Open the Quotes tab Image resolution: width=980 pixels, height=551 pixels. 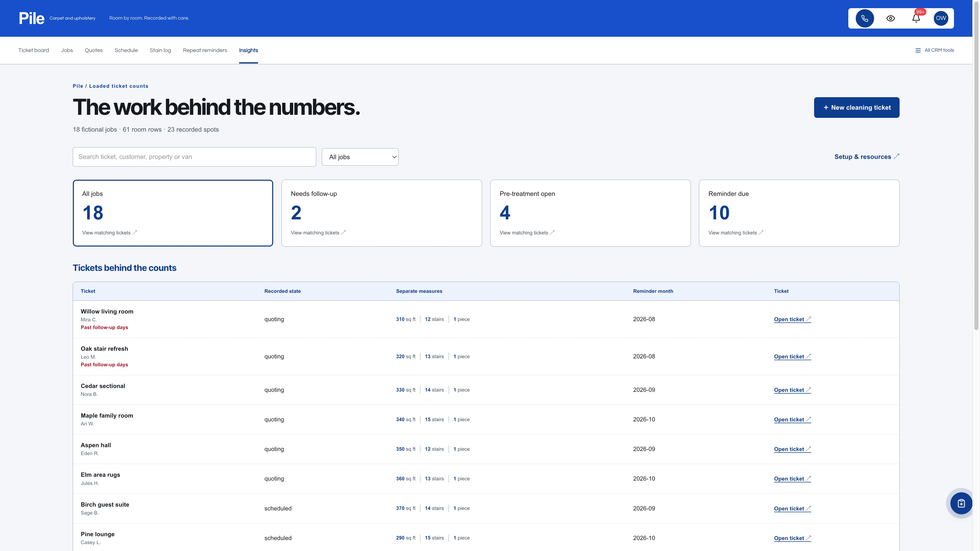point(94,50)
